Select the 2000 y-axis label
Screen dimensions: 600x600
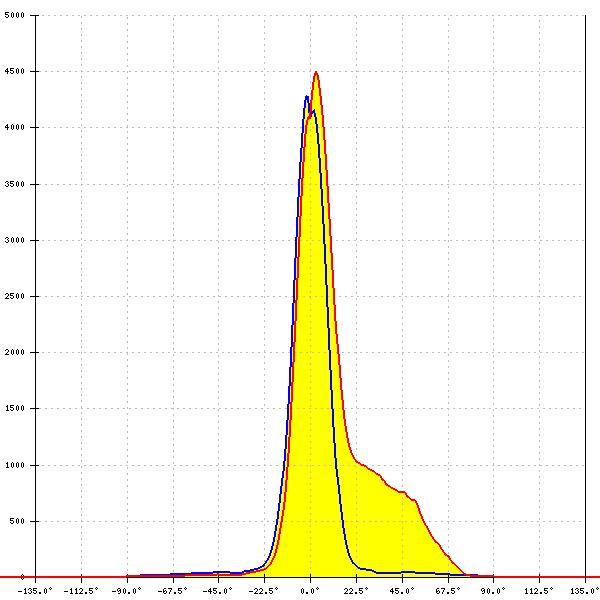click(15, 352)
